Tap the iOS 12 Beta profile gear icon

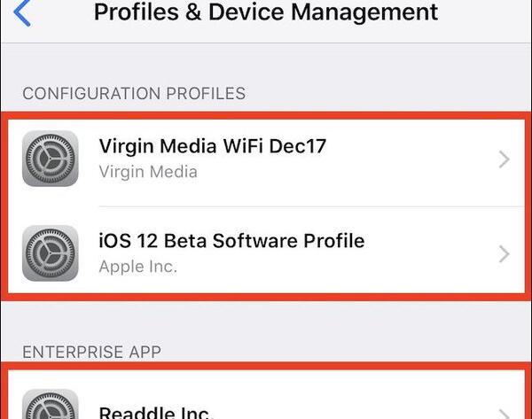coord(51,253)
